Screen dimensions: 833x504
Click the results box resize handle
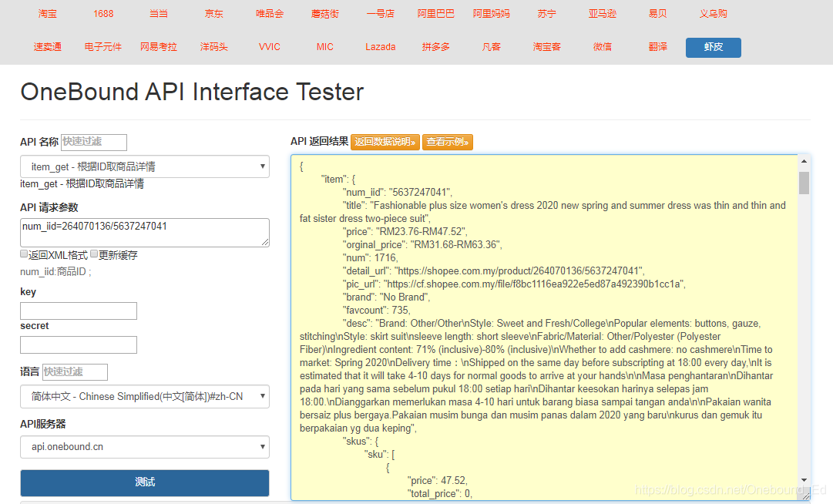[x=806, y=496]
